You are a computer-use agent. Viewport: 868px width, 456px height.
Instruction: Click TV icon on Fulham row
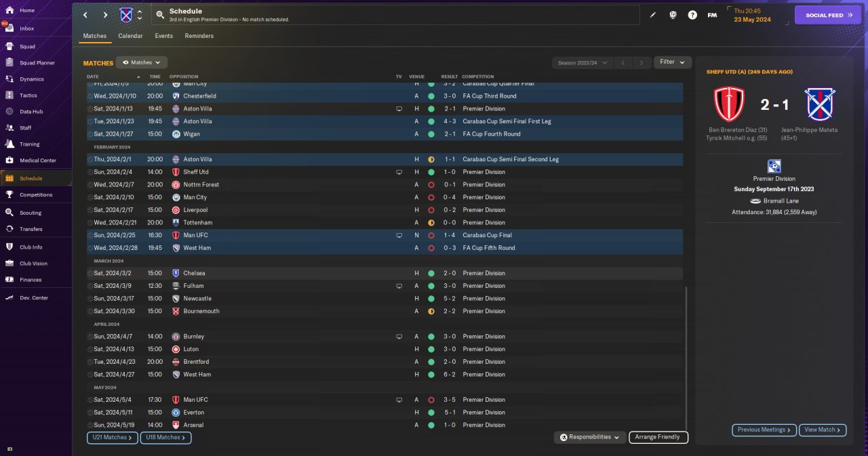399,286
